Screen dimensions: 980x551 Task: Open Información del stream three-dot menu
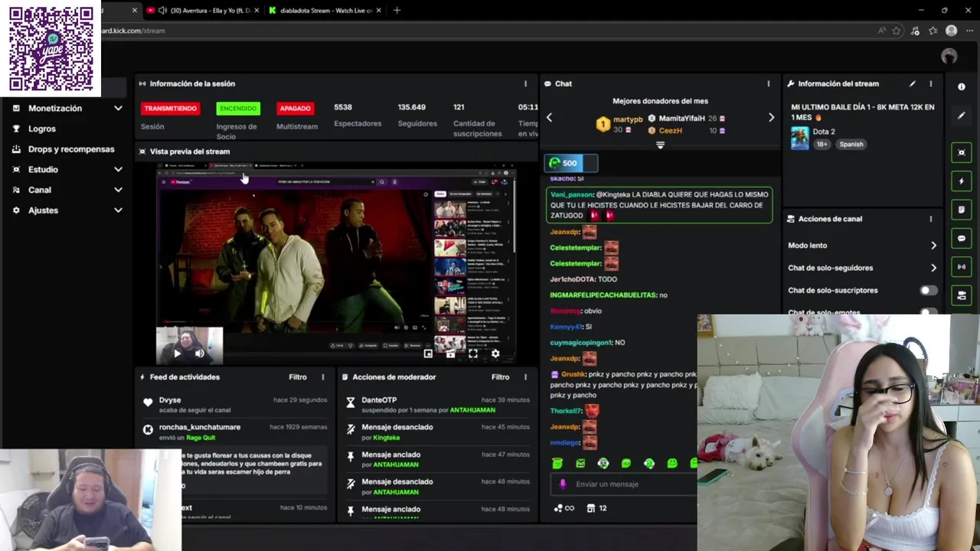[x=931, y=83]
